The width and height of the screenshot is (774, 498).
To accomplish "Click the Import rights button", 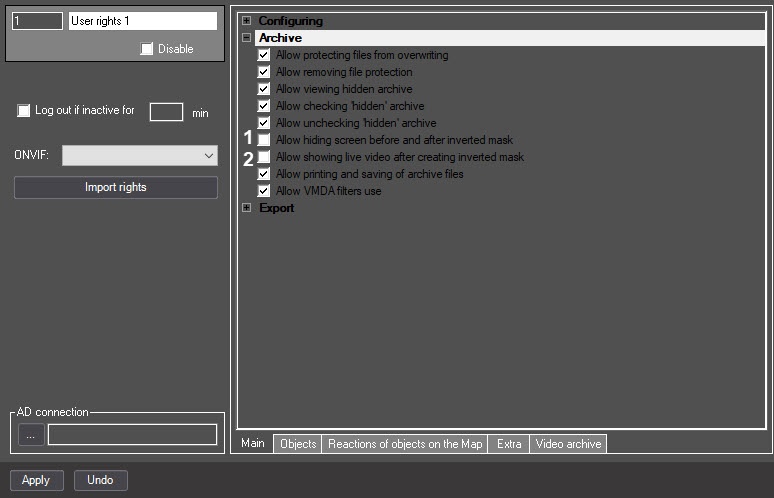I will pos(116,188).
